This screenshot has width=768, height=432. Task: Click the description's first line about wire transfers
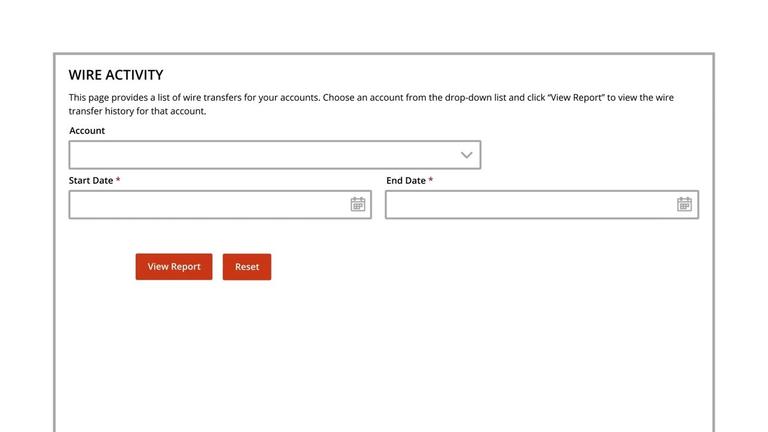click(371, 97)
